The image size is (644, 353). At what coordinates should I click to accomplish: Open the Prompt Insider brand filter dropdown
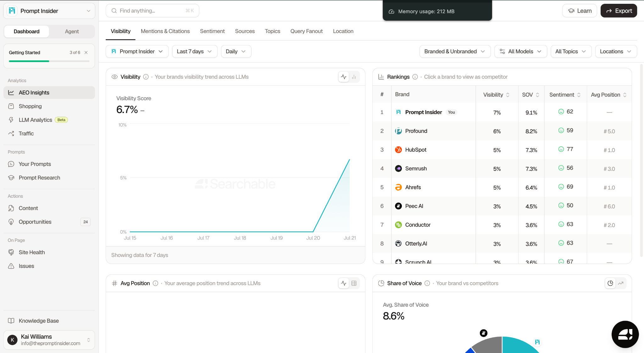[137, 51]
